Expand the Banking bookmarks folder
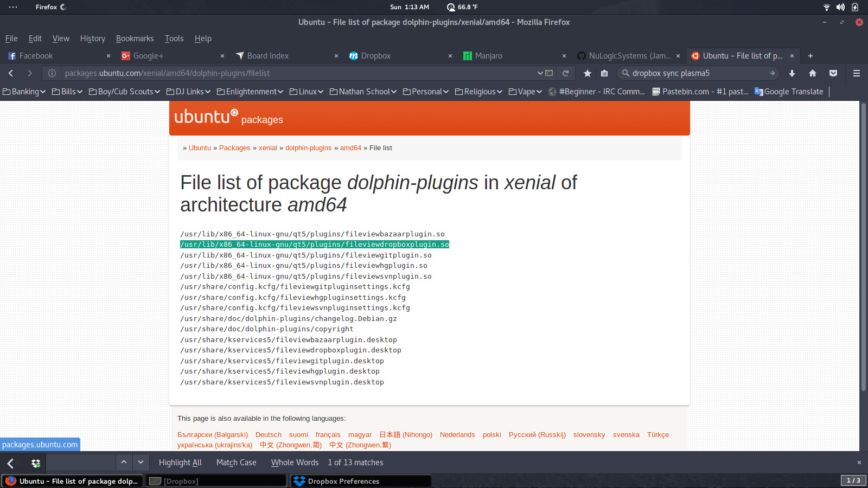The image size is (868, 488). coord(24,92)
